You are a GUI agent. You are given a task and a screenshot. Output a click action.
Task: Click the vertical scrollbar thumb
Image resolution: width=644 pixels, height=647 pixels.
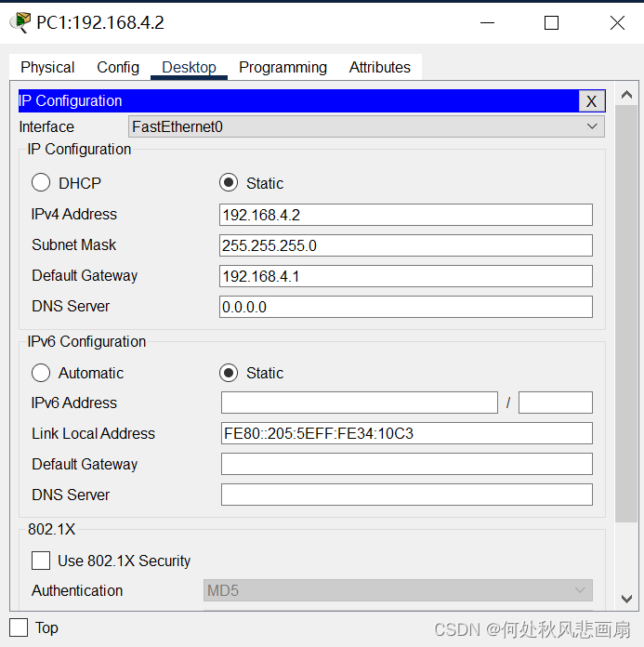626,313
